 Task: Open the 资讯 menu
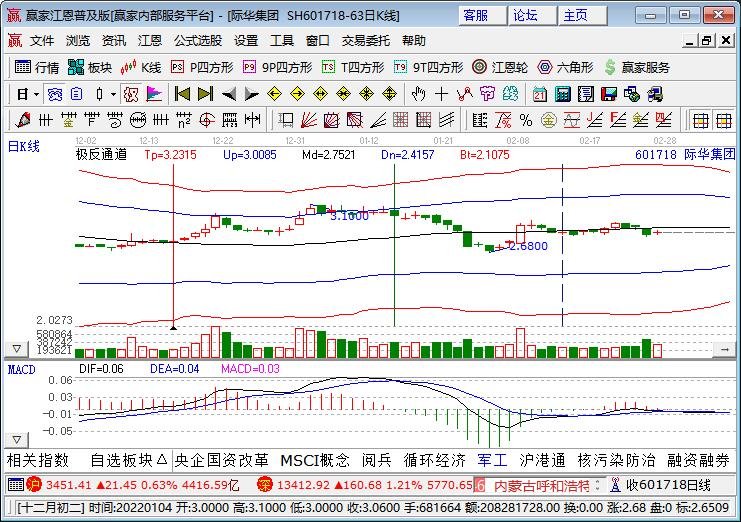tap(113, 41)
